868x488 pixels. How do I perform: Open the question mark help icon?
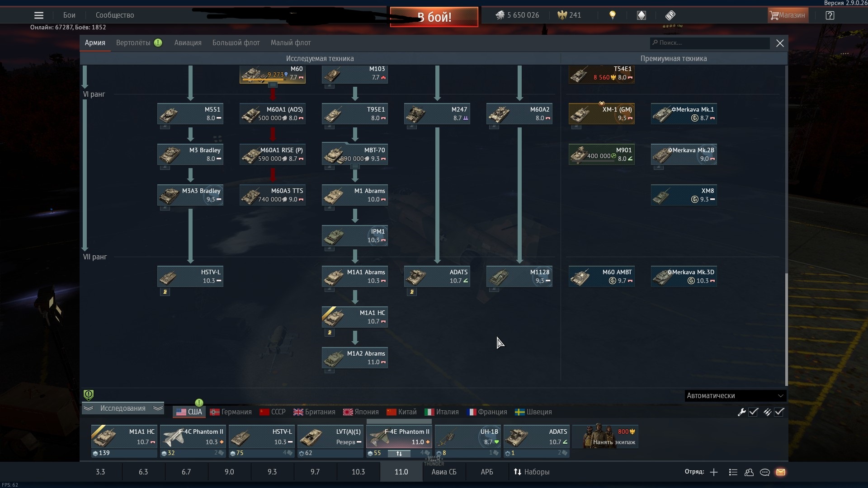[x=830, y=15]
